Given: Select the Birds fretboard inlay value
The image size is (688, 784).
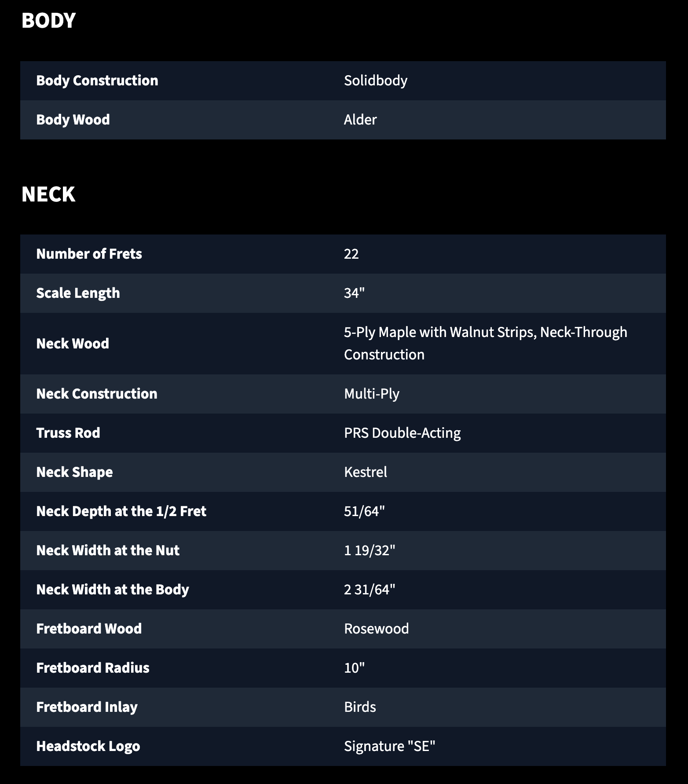Looking at the screenshot, I should [360, 707].
